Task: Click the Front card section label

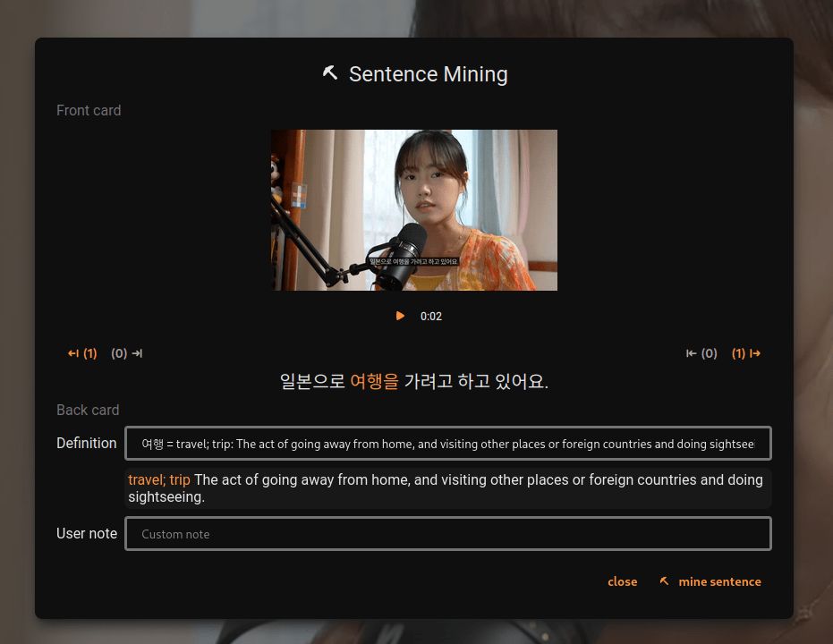Action: [89, 110]
